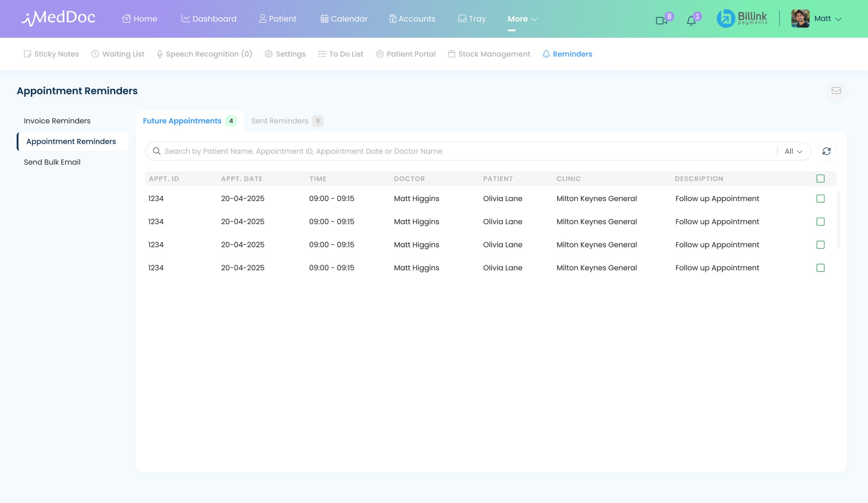Click the MedDoc logo
The width and height of the screenshot is (868, 503).
[x=59, y=18]
